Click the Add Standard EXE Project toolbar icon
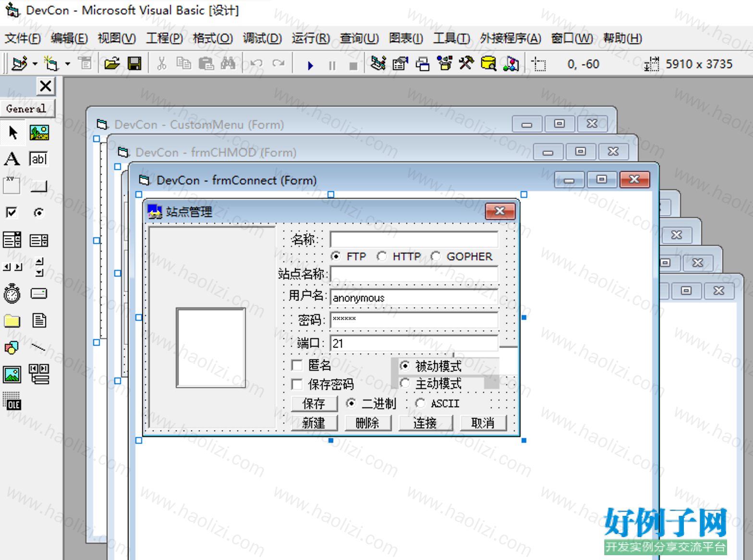 [19, 63]
